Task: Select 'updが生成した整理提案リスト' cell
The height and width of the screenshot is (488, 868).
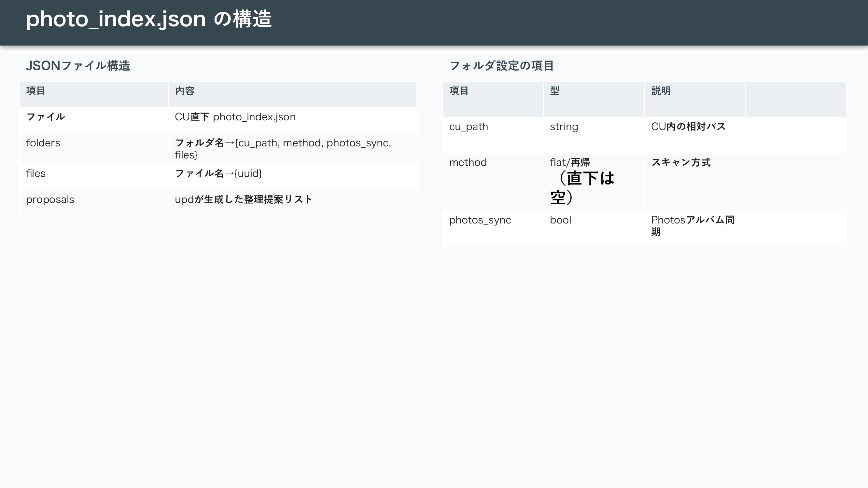Action: tap(243, 199)
